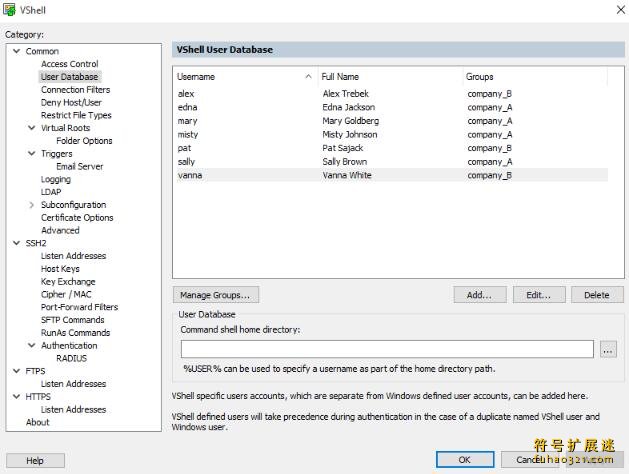The image size is (629, 474).
Task: Open Deny Host/User category
Action: tap(71, 102)
